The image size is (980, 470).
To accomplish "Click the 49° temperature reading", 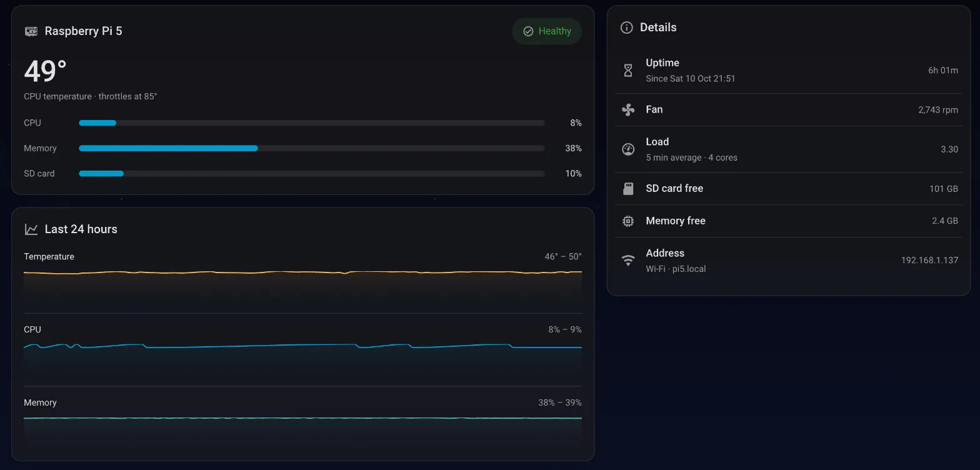I will click(x=45, y=71).
